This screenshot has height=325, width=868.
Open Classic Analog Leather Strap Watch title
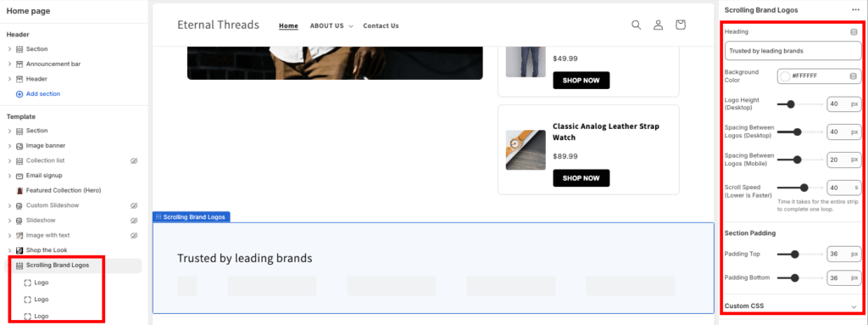click(x=606, y=132)
